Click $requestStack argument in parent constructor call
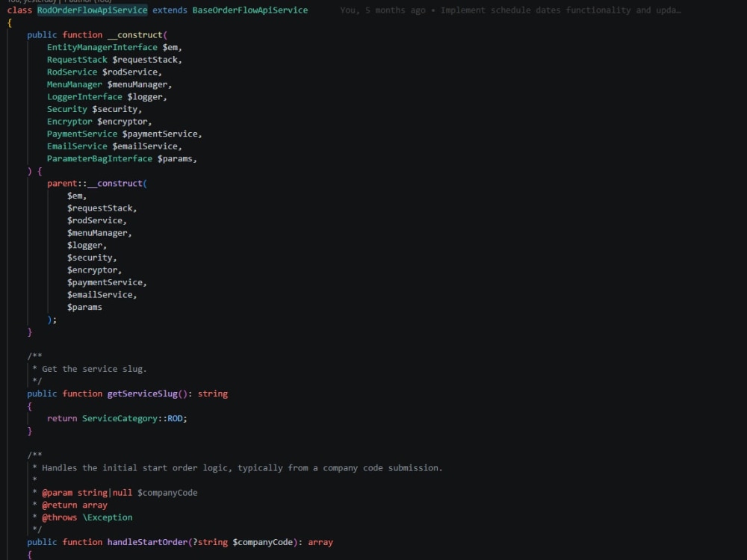The height and width of the screenshot is (560, 747). [102, 208]
